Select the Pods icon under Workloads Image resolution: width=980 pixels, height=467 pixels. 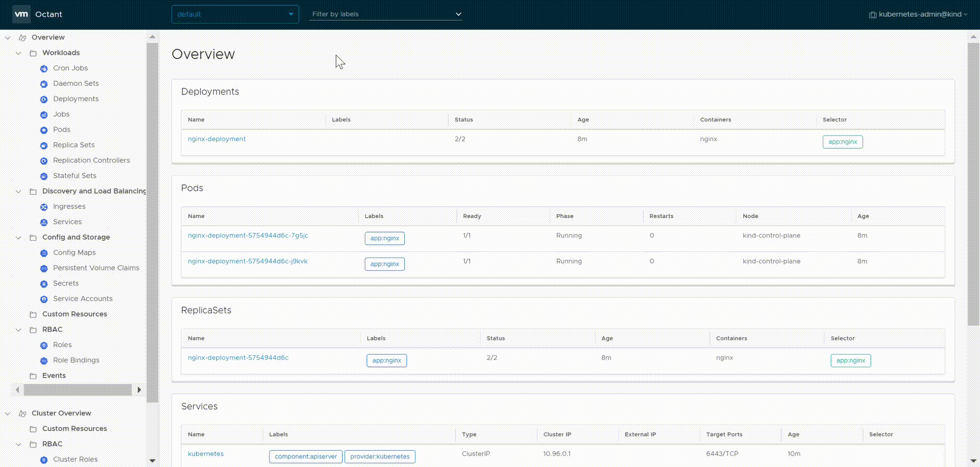point(44,130)
